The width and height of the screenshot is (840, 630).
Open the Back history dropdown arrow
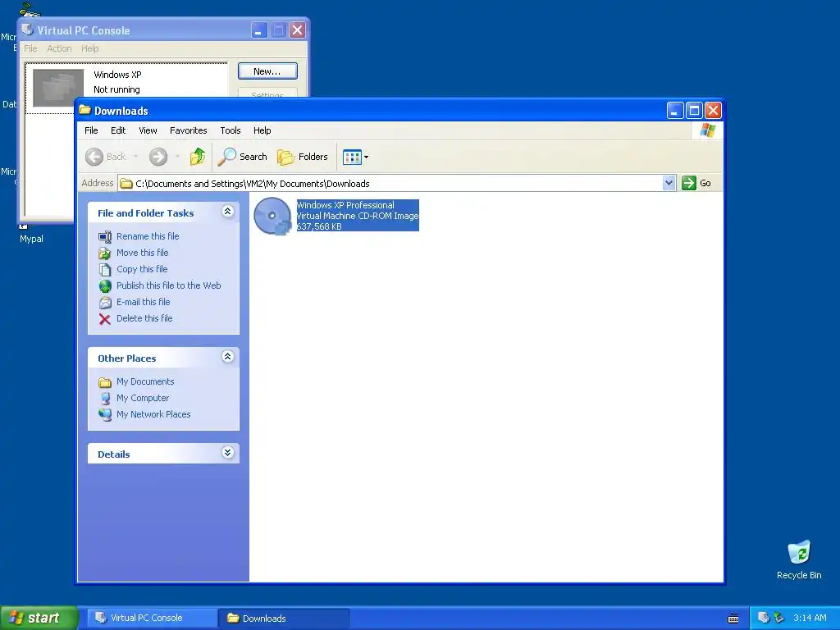click(x=135, y=157)
